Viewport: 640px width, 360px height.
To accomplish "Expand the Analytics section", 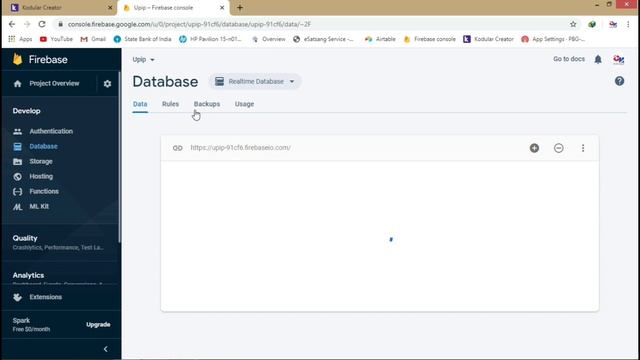I will [59, 278].
